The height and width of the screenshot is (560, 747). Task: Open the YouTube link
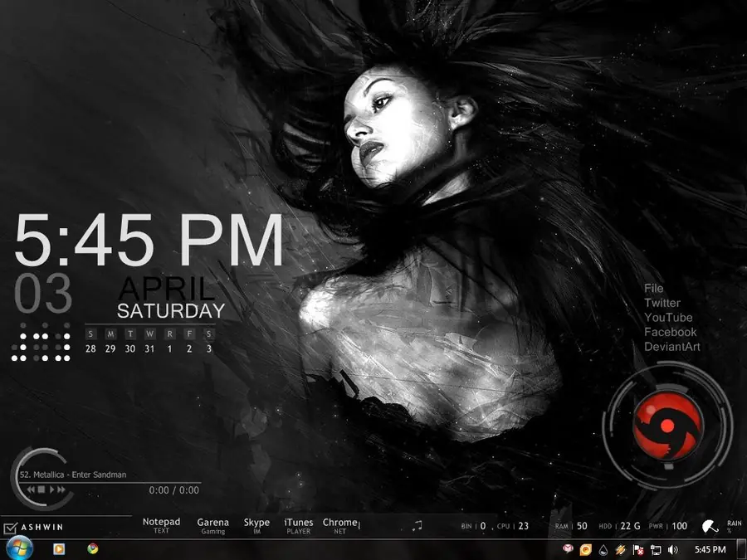point(668,318)
